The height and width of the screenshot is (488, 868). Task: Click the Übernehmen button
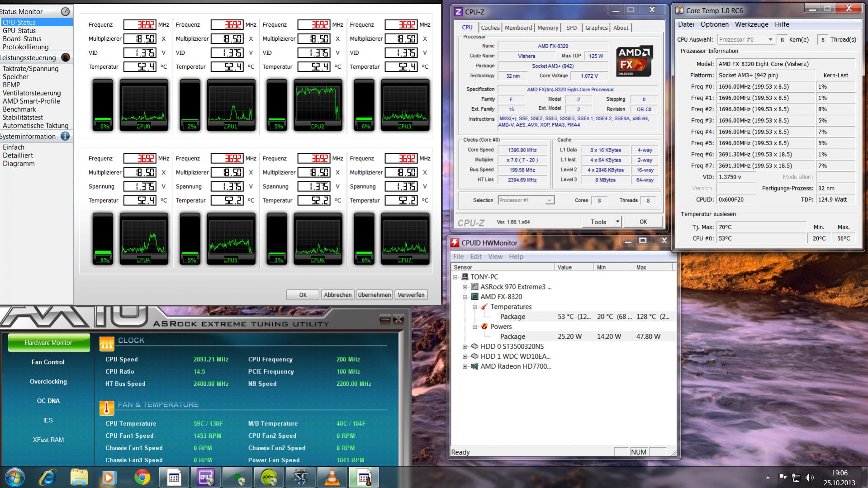[x=374, y=294]
